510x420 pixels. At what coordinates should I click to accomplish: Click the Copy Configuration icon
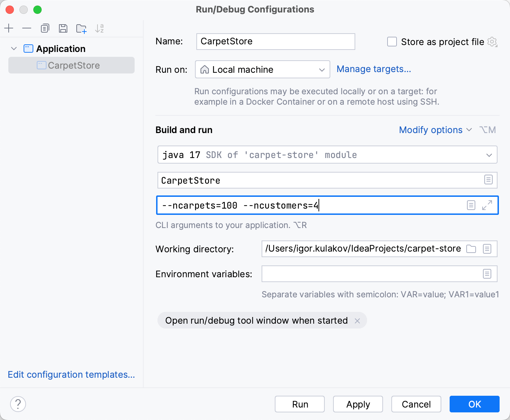tap(45, 28)
